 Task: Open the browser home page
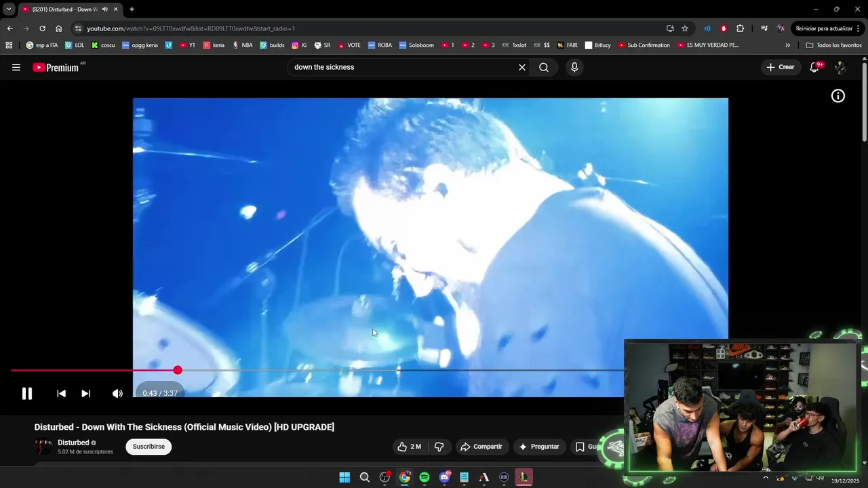(58, 28)
